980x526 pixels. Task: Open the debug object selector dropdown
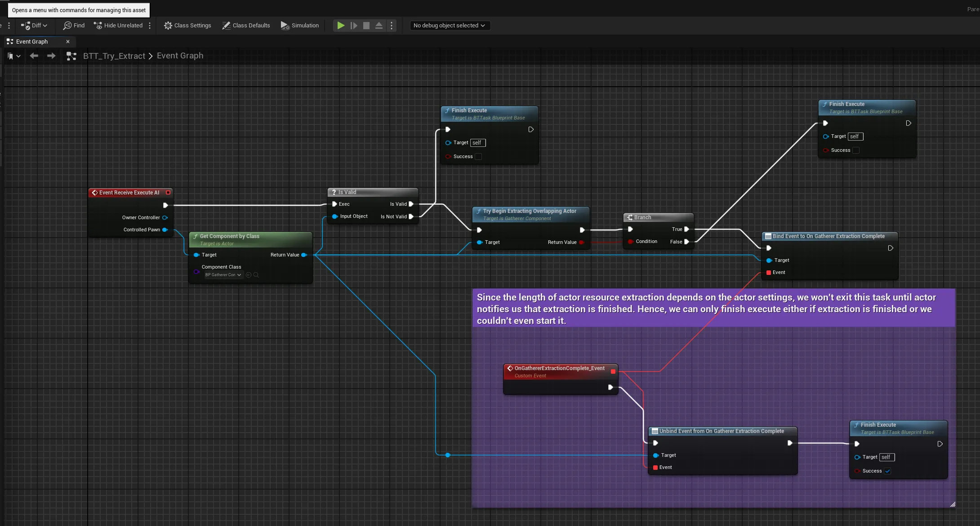click(x=450, y=26)
